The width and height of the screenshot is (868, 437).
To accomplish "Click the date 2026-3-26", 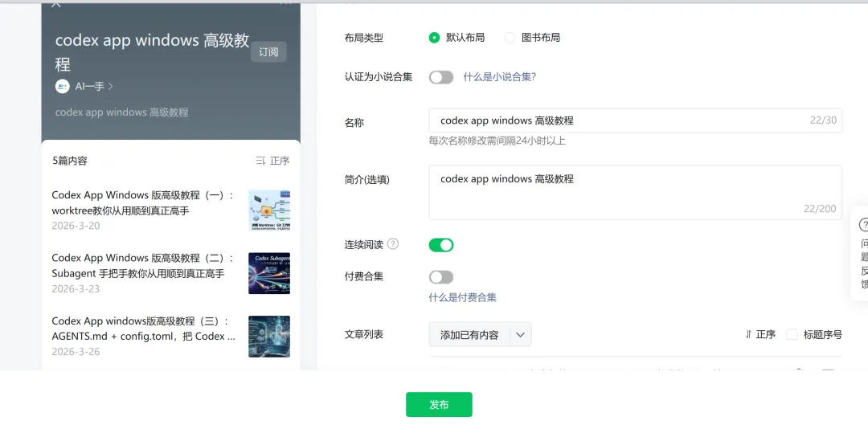I will pos(76,351).
